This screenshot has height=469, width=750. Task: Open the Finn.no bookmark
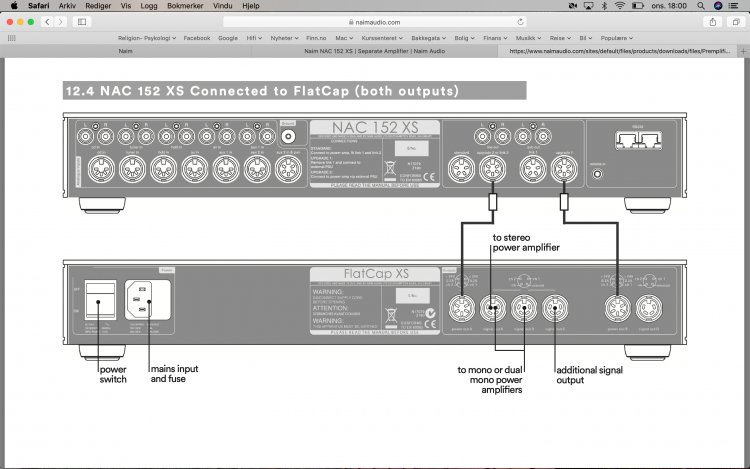(x=316, y=38)
